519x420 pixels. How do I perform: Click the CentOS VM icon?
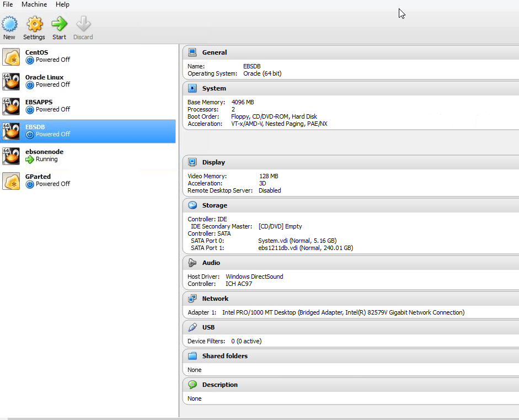click(11, 57)
